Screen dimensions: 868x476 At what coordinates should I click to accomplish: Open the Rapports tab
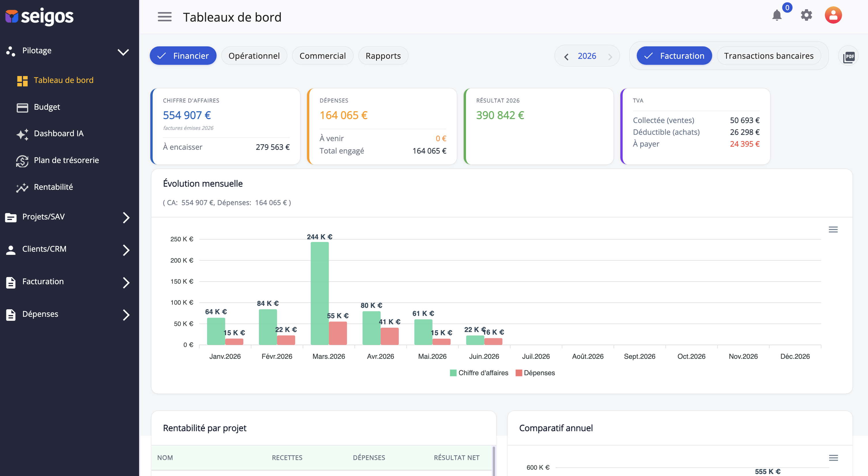point(383,56)
